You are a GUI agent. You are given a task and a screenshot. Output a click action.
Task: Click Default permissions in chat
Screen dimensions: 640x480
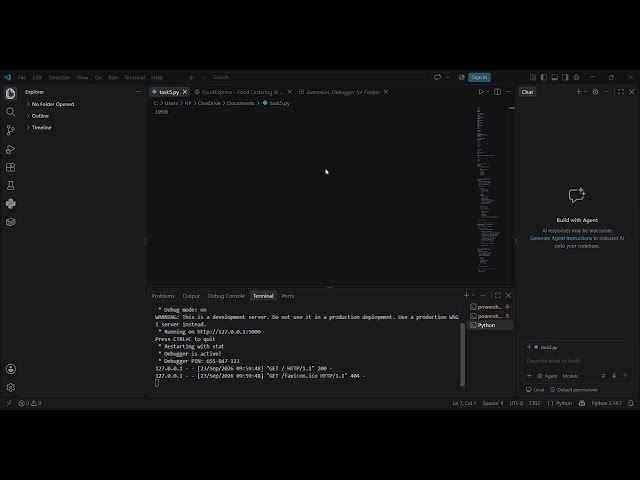573,390
